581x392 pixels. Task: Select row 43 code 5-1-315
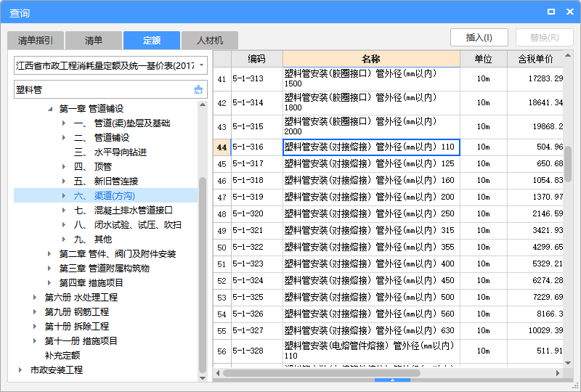257,127
